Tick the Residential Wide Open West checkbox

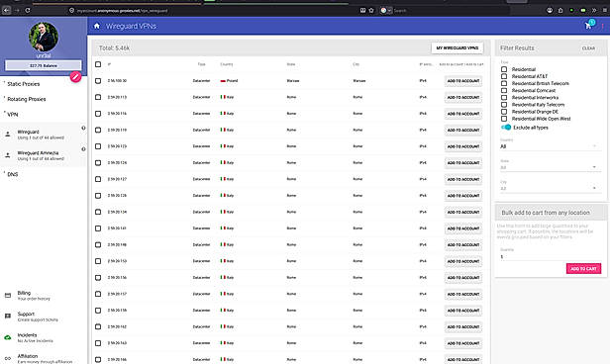pos(504,119)
